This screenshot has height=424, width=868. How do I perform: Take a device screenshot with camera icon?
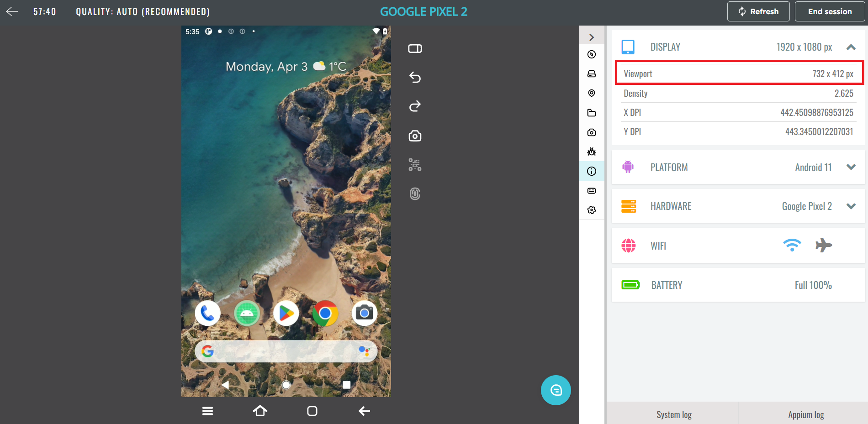pos(415,136)
